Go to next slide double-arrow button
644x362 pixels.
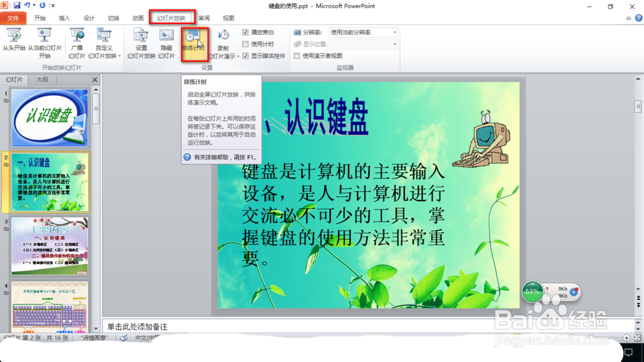(638, 305)
